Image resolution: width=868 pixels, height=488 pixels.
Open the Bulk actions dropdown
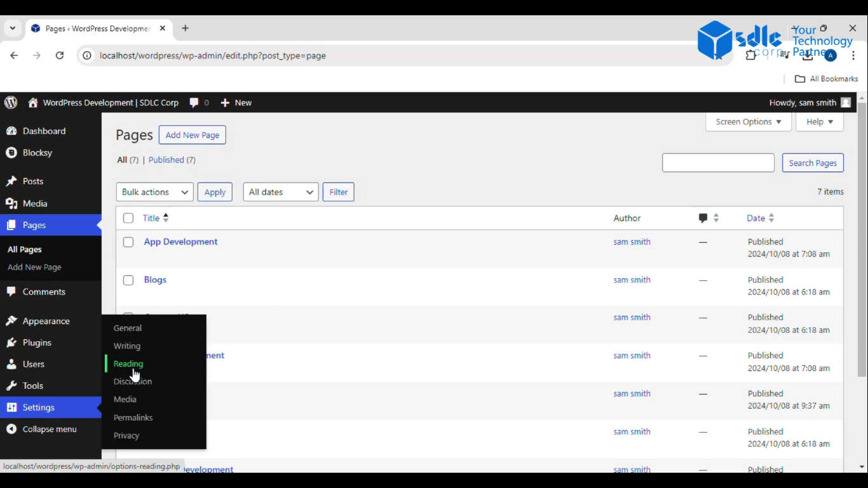point(154,192)
